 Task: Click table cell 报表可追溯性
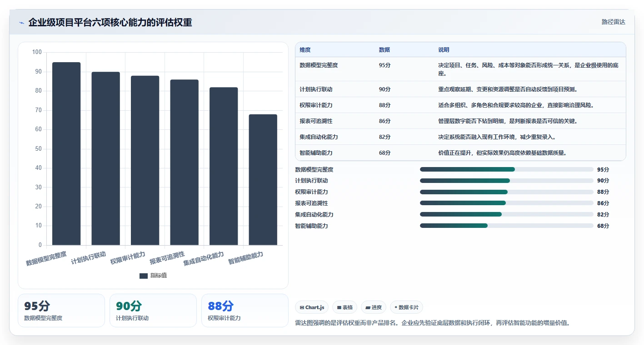(316, 121)
